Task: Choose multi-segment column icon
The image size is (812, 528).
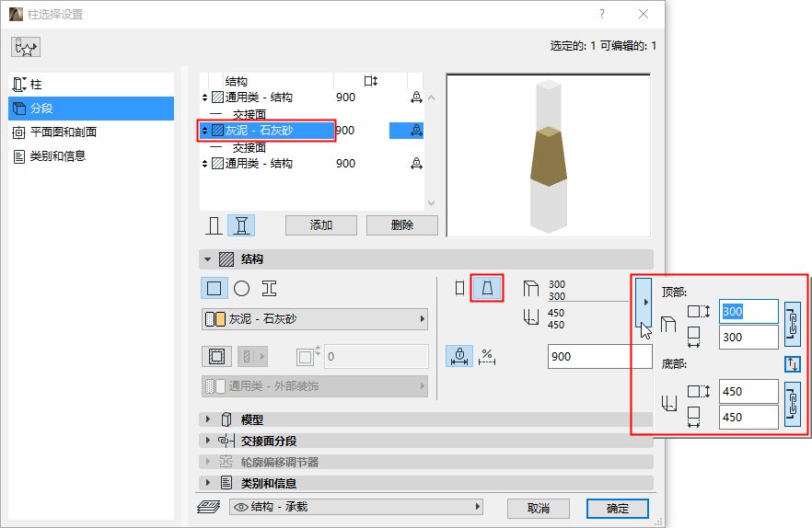Action: [241, 225]
